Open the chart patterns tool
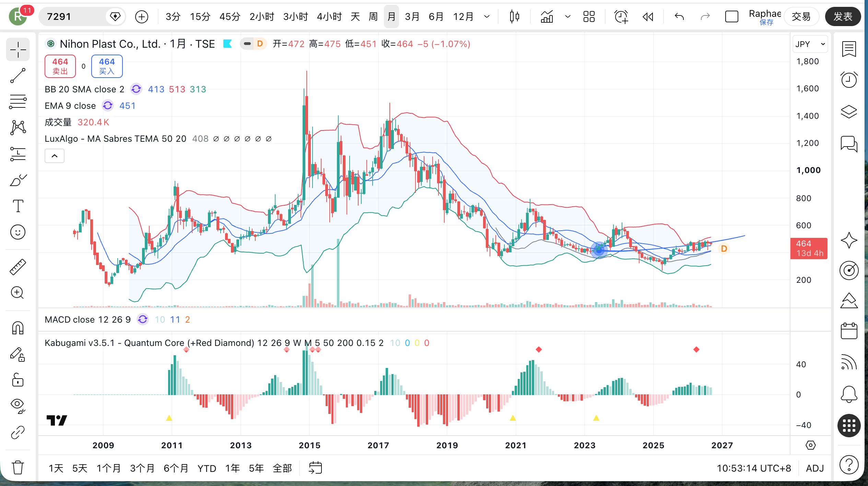 pos(18,128)
